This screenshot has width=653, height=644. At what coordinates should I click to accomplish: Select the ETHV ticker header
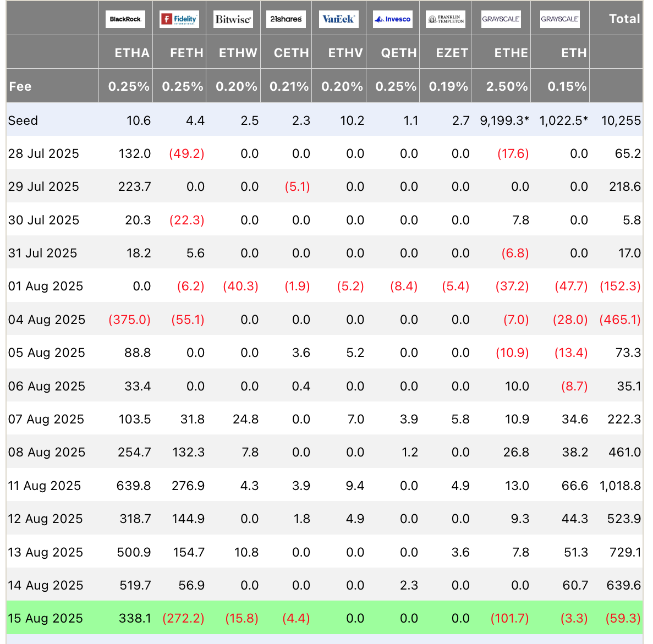(345, 53)
